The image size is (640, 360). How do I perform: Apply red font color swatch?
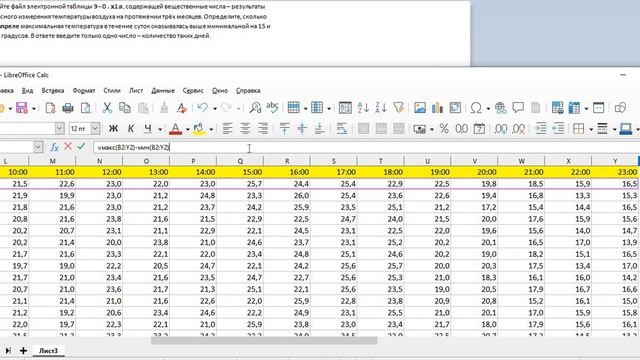(x=176, y=129)
